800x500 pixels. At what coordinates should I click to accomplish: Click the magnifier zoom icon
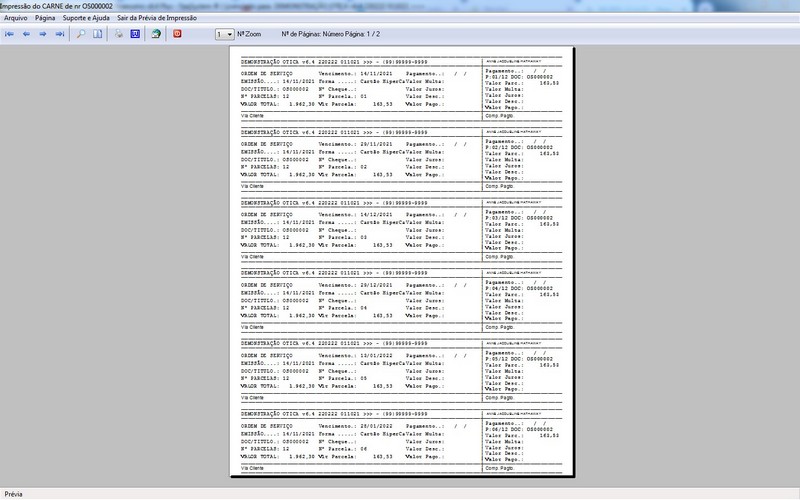click(81, 34)
